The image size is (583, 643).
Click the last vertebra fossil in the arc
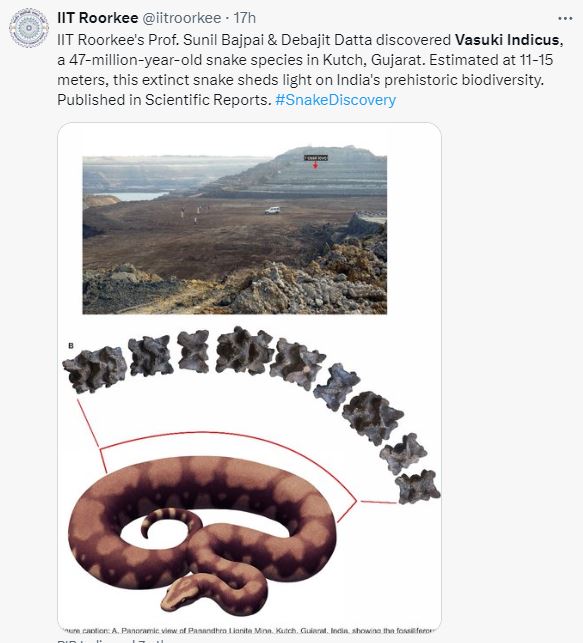coord(417,487)
